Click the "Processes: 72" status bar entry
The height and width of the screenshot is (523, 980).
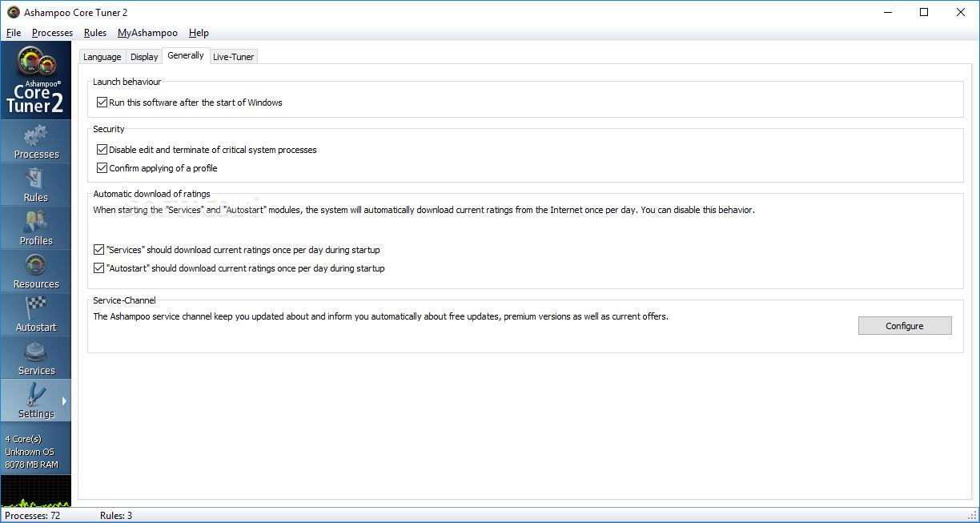pos(33,516)
